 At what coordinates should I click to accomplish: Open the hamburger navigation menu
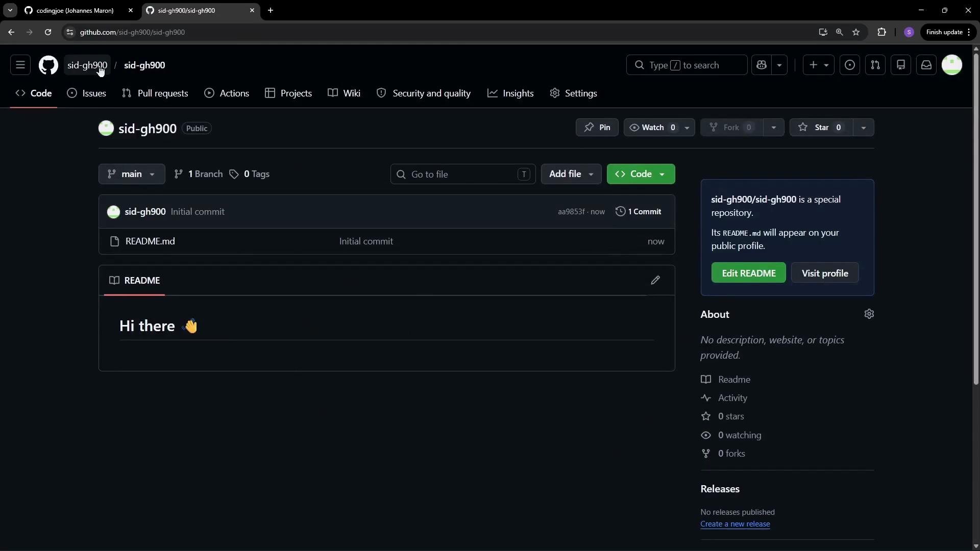pos(20,65)
